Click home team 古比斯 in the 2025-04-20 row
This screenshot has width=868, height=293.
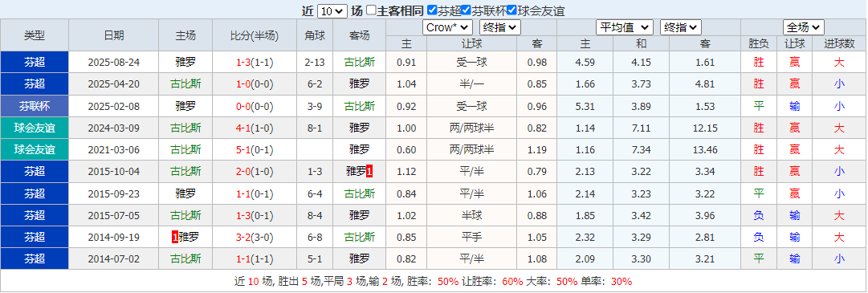185,84
